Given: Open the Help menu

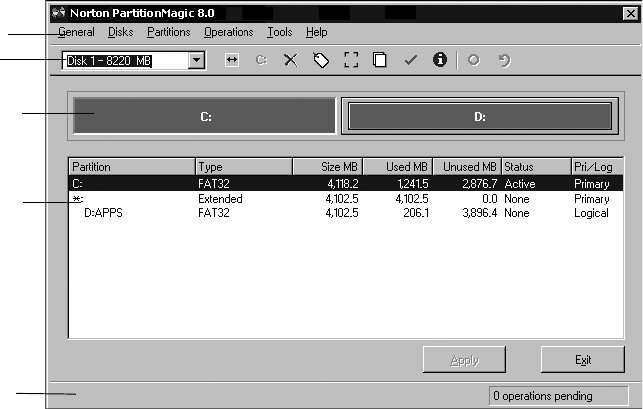Looking at the screenshot, I should (316, 32).
